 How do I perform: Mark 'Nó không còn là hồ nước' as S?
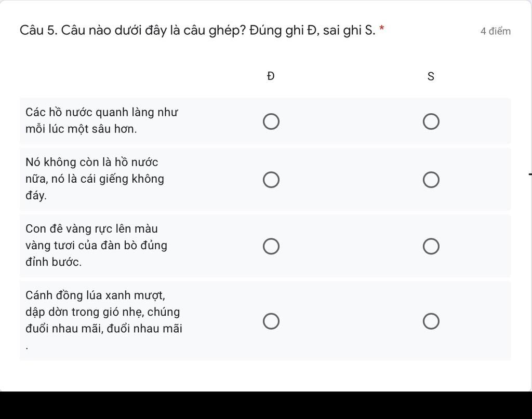(431, 180)
